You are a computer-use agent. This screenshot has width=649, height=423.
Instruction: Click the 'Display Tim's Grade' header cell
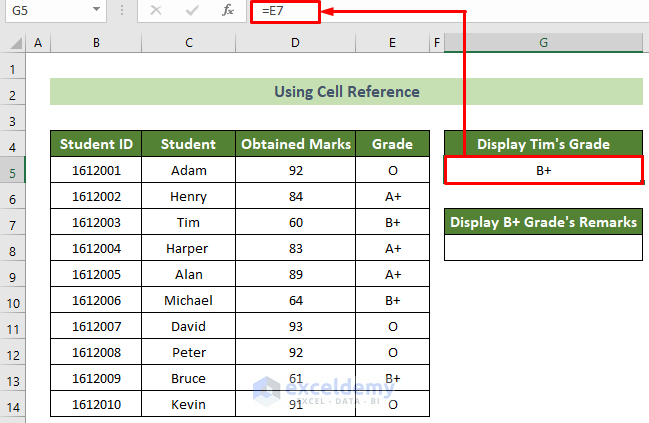[x=543, y=144]
